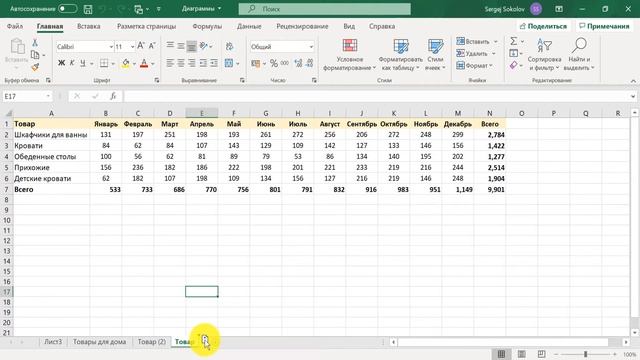Align text right in the cell
This screenshot has width=640, height=360.
[x=191, y=63]
